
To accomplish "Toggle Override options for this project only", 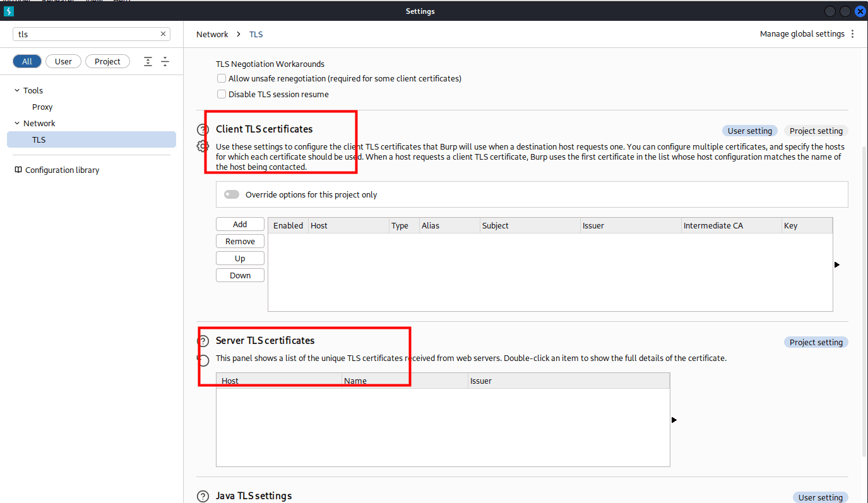I will [232, 194].
